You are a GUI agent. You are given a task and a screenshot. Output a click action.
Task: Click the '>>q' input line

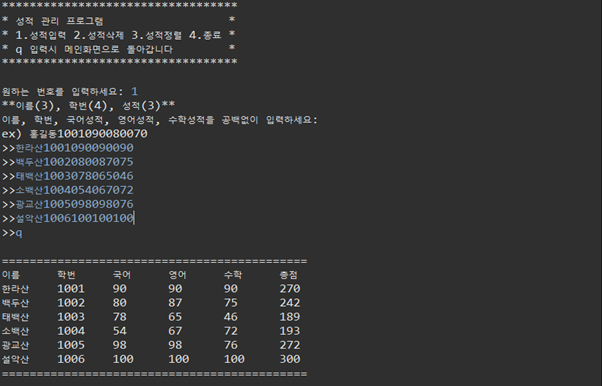[x=12, y=233]
